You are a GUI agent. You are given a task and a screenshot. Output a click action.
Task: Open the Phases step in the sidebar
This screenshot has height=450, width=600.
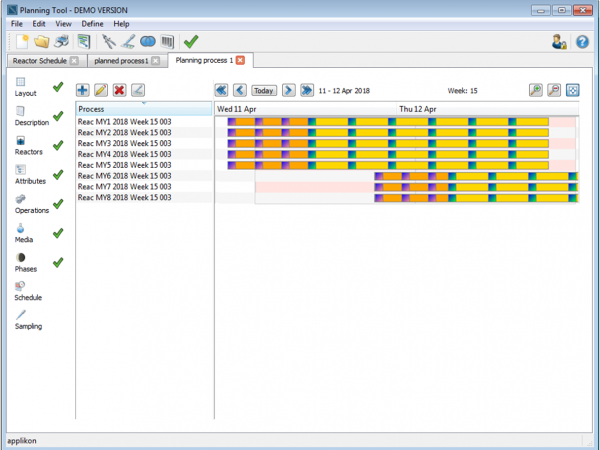pos(26,263)
